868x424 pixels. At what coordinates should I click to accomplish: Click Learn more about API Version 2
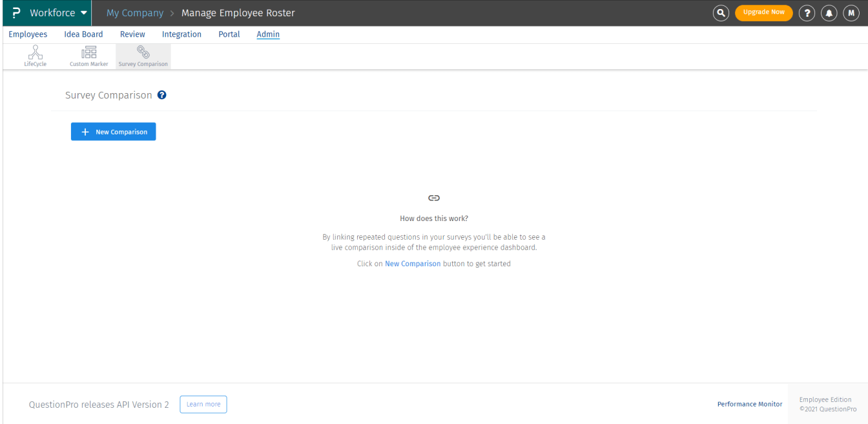point(203,404)
